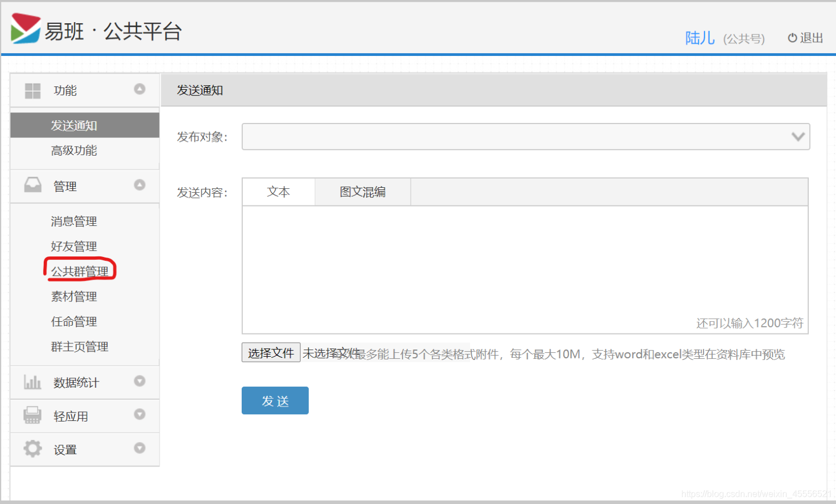Image resolution: width=836 pixels, height=504 pixels.
Task: Click the 设置 gear icon
Action: tap(33, 449)
